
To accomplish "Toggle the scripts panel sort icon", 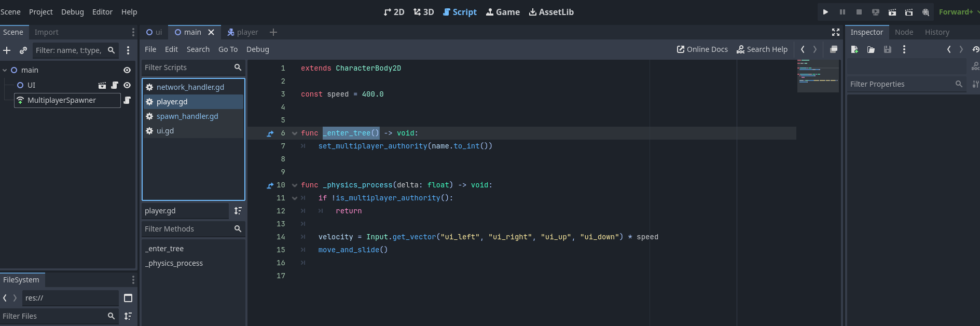I will click(x=238, y=211).
